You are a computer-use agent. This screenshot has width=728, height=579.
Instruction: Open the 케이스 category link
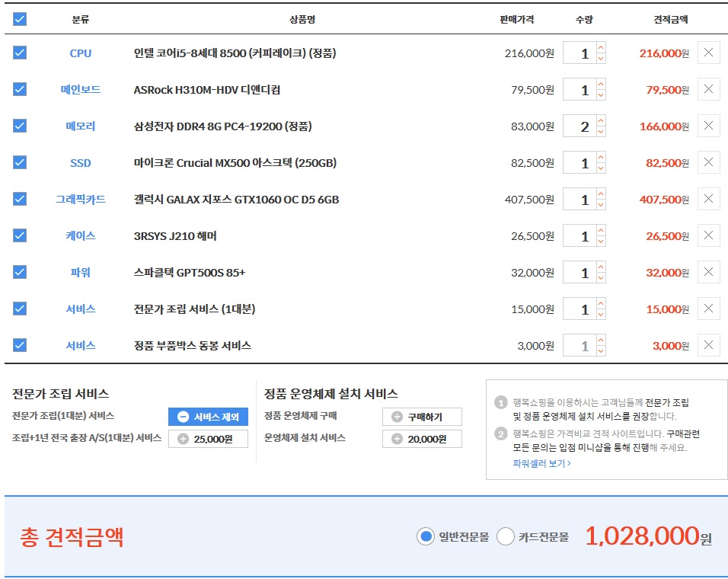point(80,235)
